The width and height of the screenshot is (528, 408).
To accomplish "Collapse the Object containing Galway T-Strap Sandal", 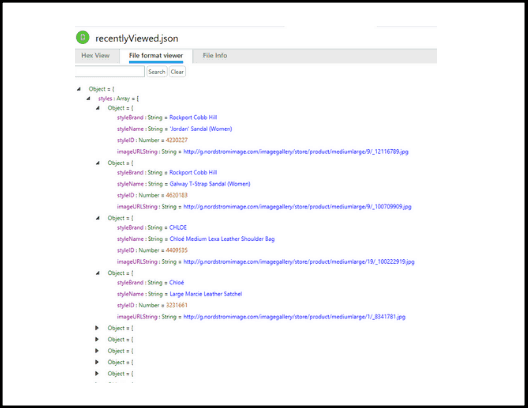I will [98, 163].
